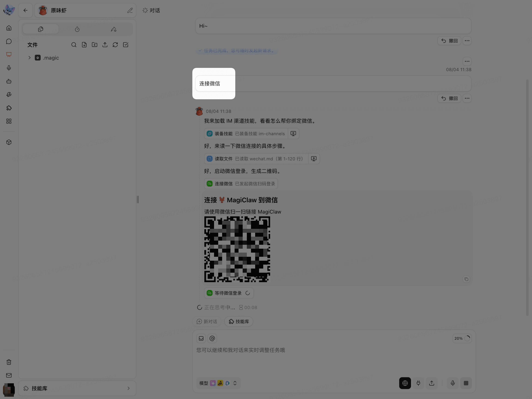Image resolution: width=532 pixels, height=399 pixels.
Task: Start voice input with microphone button
Action: 453,383
